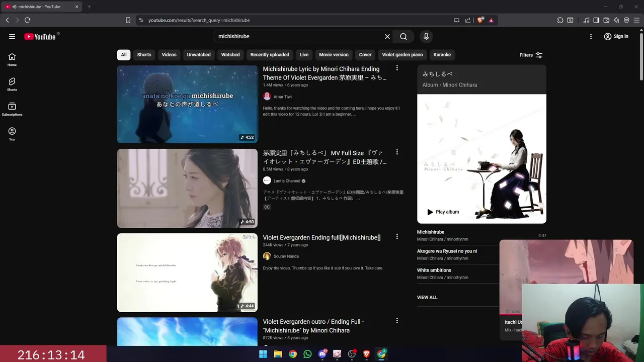Select the All filter chip
644x362 pixels.
pyautogui.click(x=124, y=55)
